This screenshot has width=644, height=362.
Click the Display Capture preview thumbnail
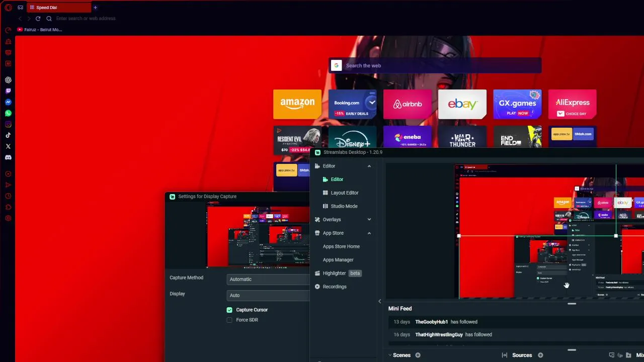(258, 235)
